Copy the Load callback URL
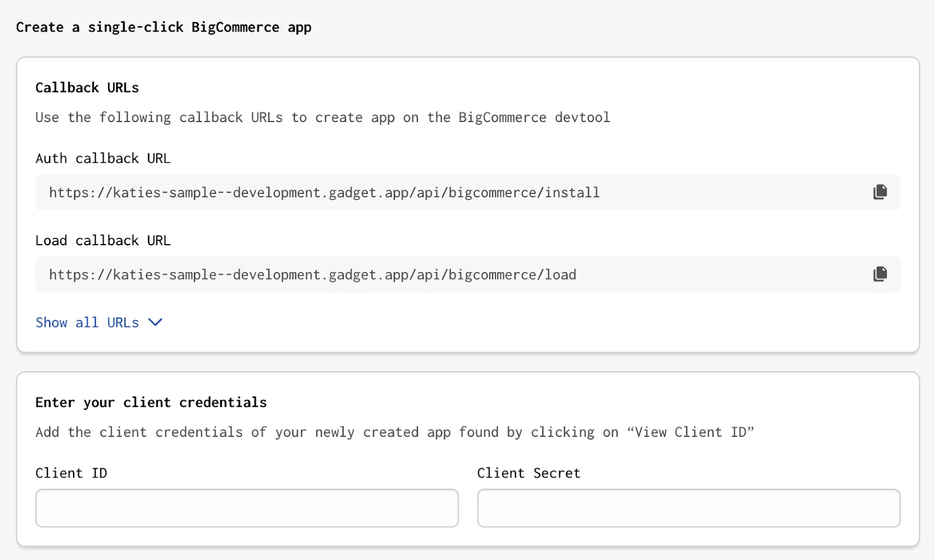The image size is (935, 560). pyautogui.click(x=880, y=274)
